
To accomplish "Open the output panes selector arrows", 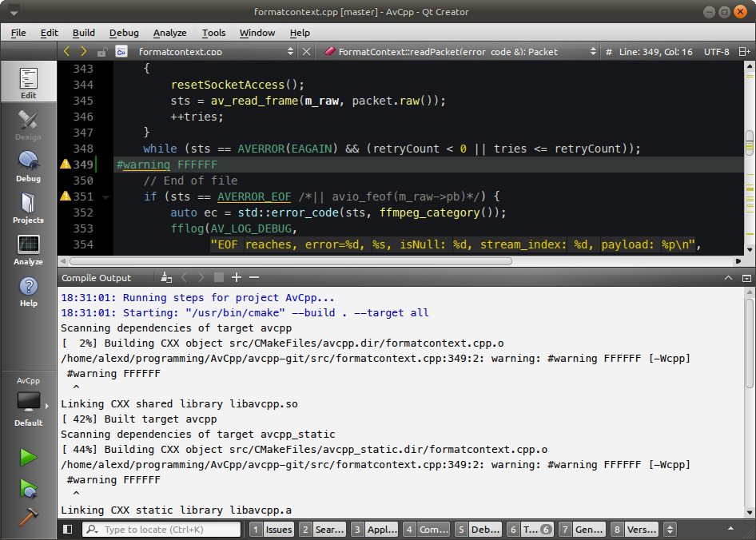I will click(x=670, y=530).
